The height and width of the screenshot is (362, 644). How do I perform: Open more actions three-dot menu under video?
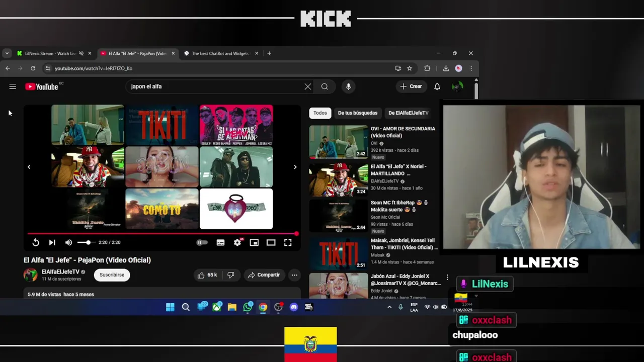[294, 275]
